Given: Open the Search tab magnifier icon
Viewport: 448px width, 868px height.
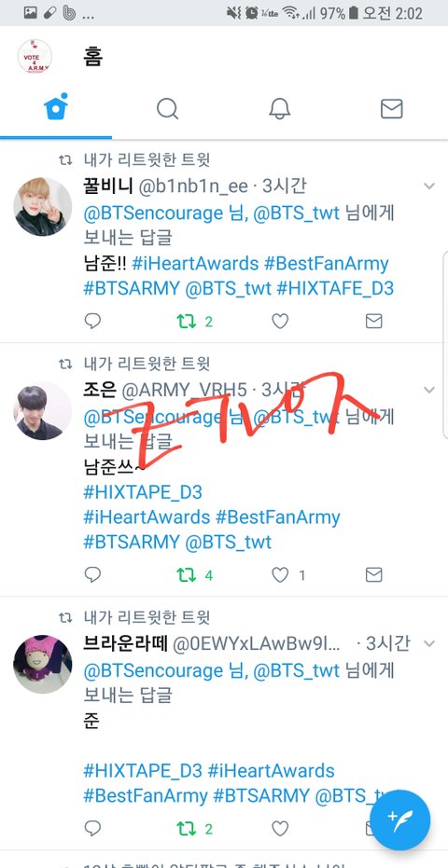Looking at the screenshot, I should pos(167,108).
